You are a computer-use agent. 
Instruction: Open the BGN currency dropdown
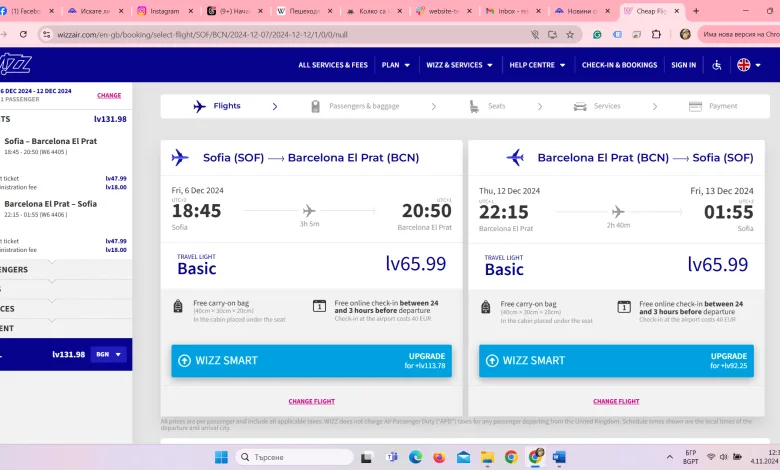click(108, 355)
